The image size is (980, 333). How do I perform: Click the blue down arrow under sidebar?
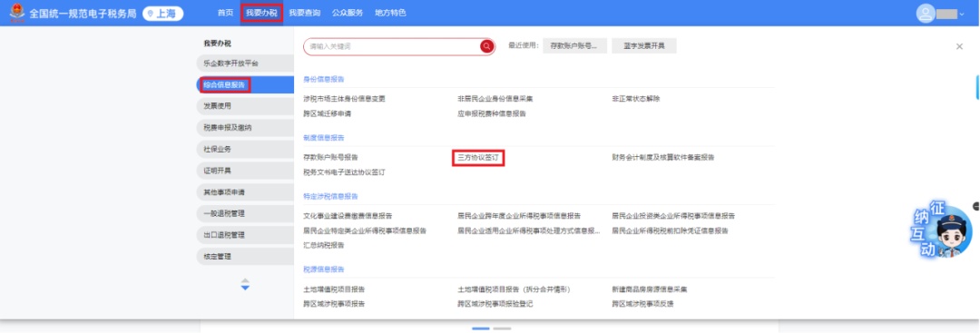[x=245, y=288]
